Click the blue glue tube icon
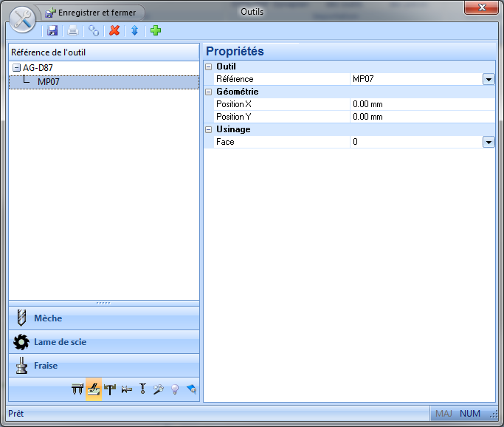The image size is (504, 427). (192, 389)
